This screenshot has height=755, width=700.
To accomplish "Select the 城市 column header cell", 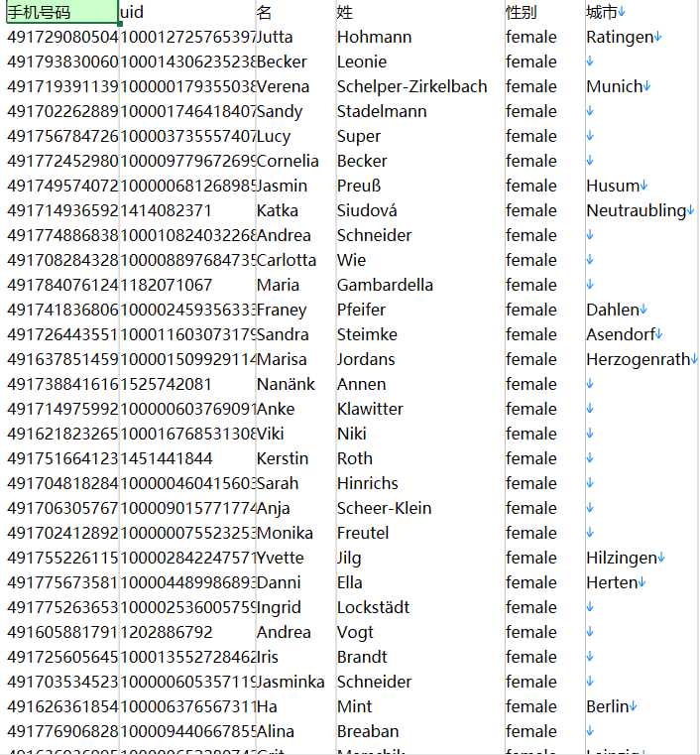I will (x=641, y=12).
